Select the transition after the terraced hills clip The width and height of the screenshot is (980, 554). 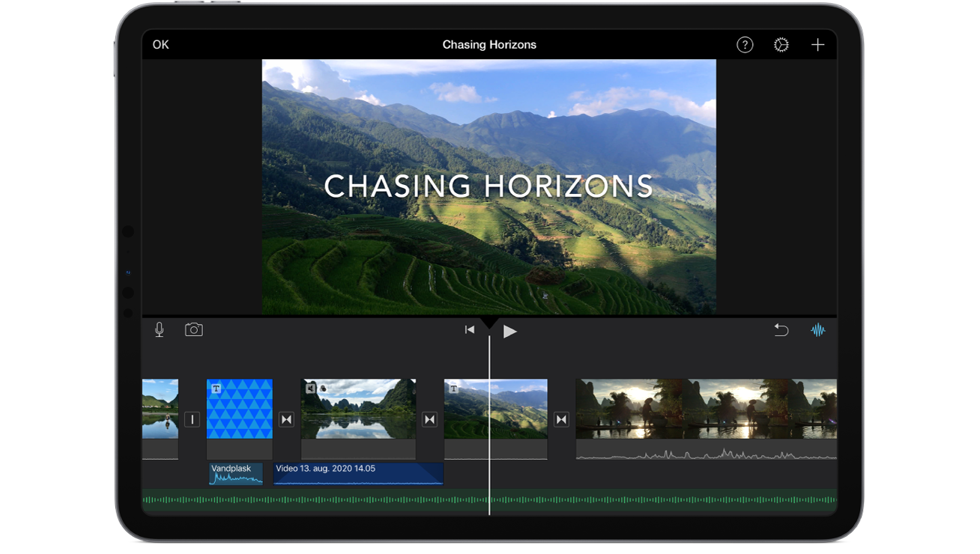pos(562,419)
